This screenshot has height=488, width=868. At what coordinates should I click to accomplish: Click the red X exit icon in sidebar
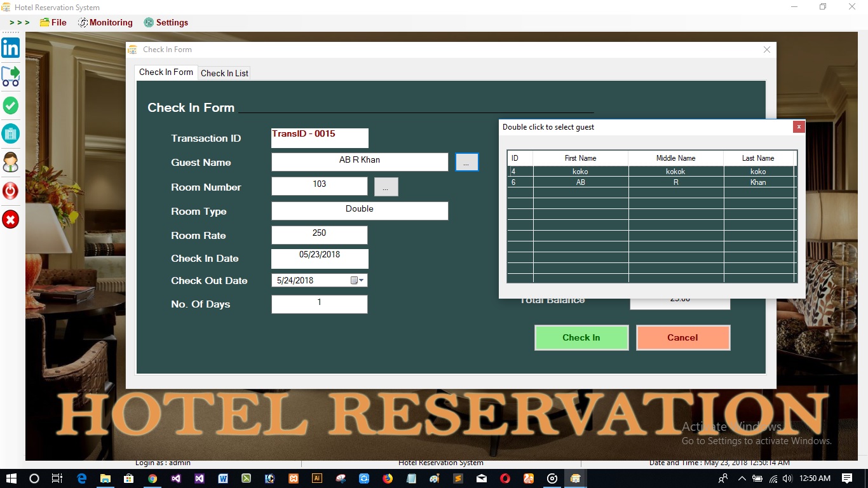[x=10, y=219]
